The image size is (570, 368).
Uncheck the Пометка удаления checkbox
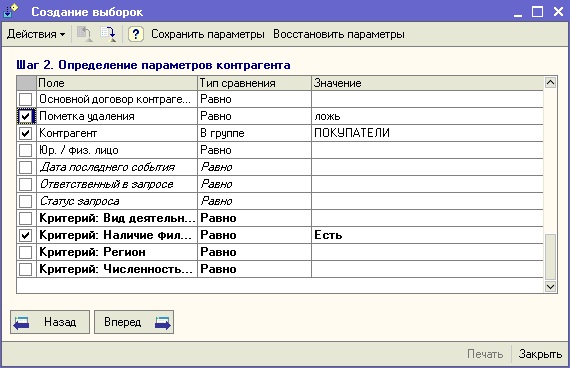(25, 116)
